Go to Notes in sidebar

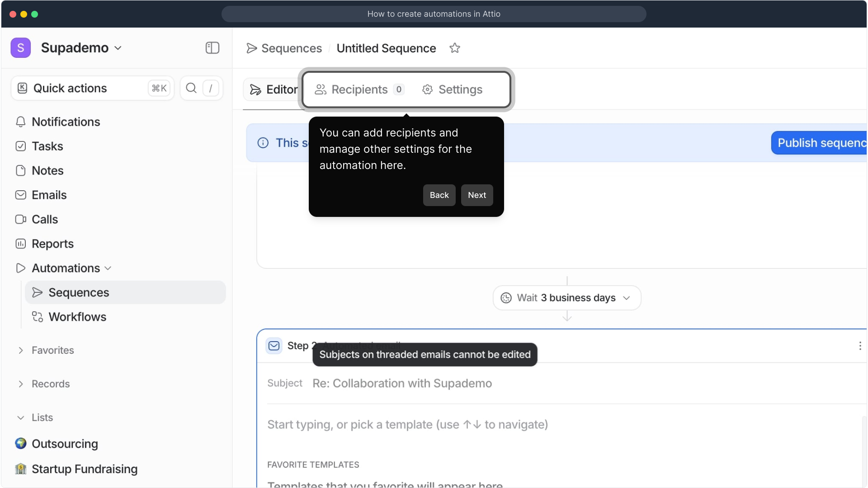(x=47, y=171)
